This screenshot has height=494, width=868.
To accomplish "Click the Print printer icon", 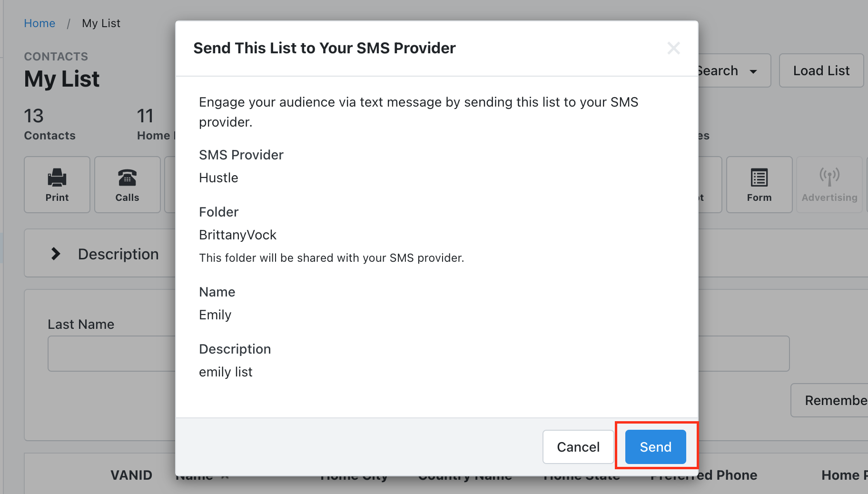I will pyautogui.click(x=57, y=178).
